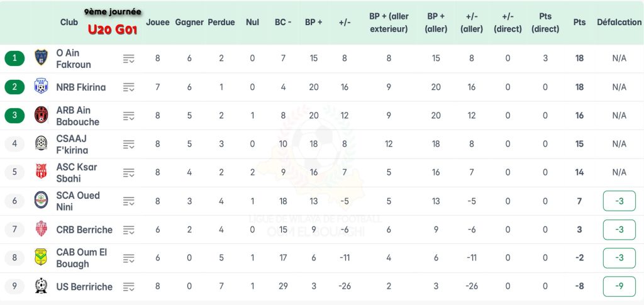This screenshot has height=305, width=644.
Task: Click the Défalcation column header
Action: pyautogui.click(x=619, y=22)
